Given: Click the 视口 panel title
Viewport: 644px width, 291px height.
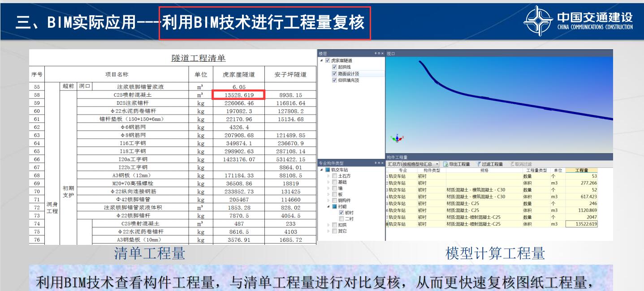Looking at the screenshot, I should coord(391,53).
